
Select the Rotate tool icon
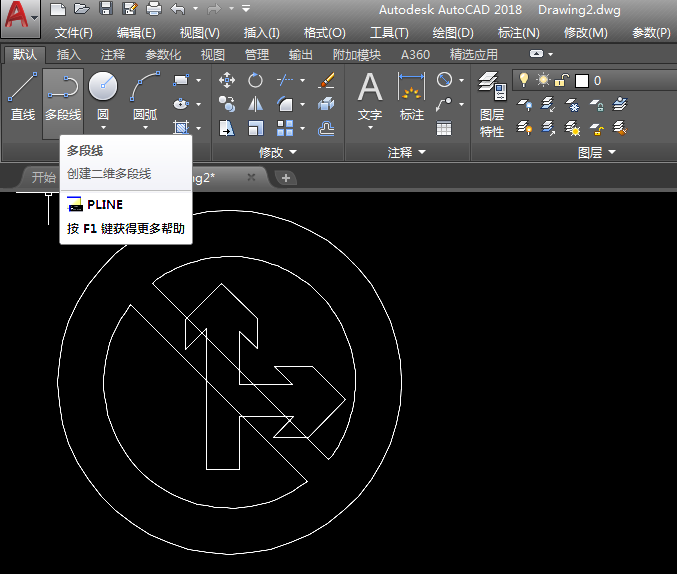[x=256, y=80]
